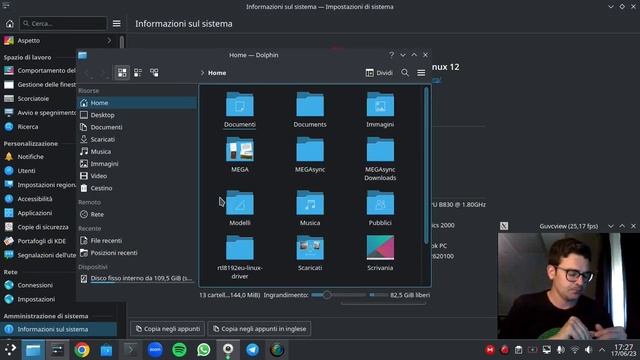Open WhatsApp from taskbar
Viewport: 640px width, 360px height.
click(204, 350)
